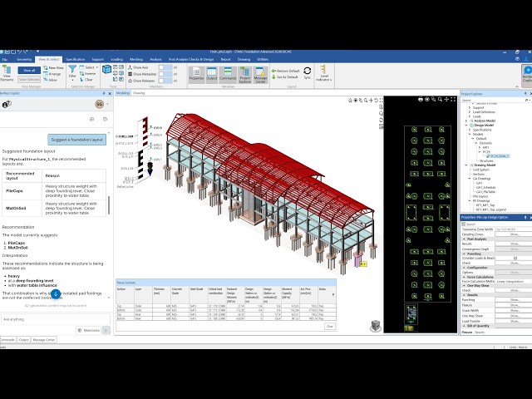Click the pan icon in drawing viewport
This screenshot has height=399, width=532.
pos(446,100)
